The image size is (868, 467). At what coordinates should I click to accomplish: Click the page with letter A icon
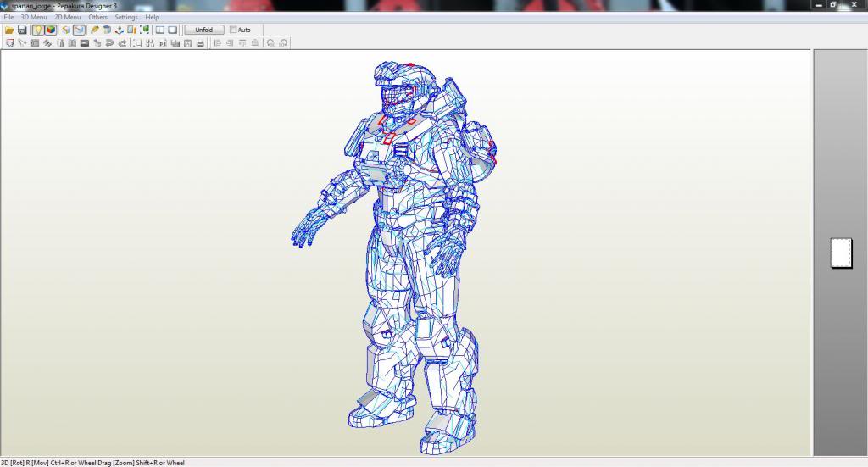click(x=187, y=43)
